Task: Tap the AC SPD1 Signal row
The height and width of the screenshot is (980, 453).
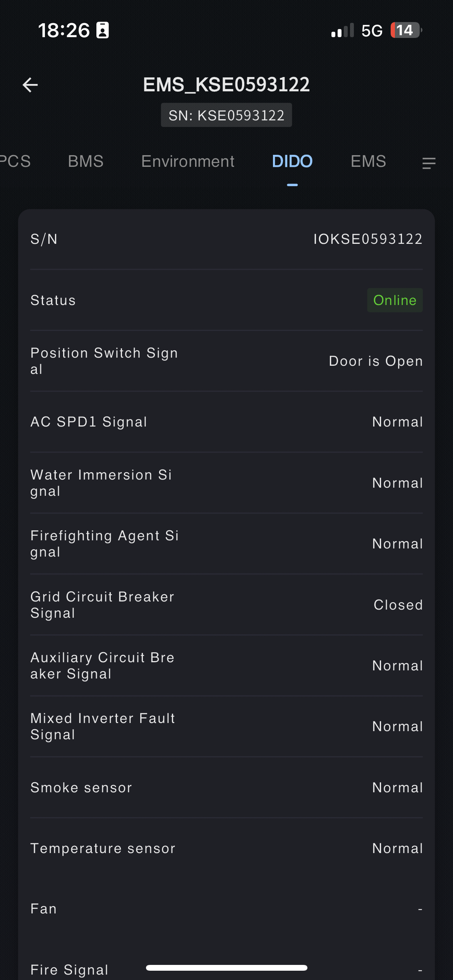Action: tap(226, 422)
